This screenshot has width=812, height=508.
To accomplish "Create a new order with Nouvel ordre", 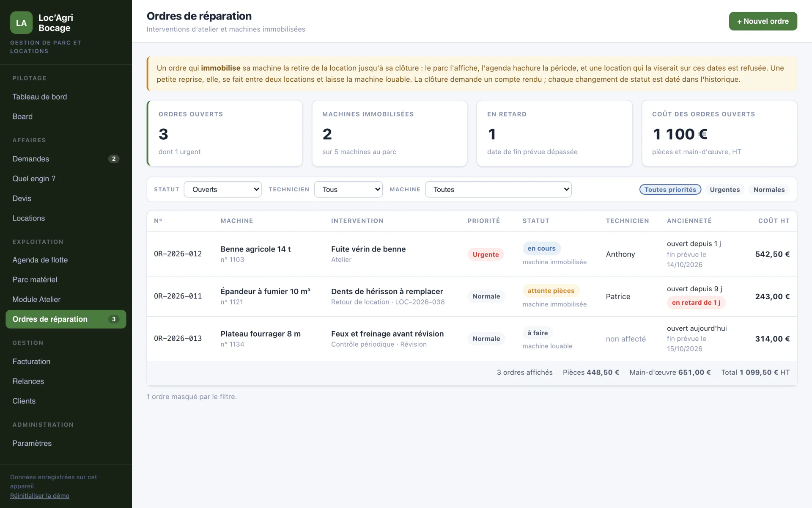I will pos(763,21).
